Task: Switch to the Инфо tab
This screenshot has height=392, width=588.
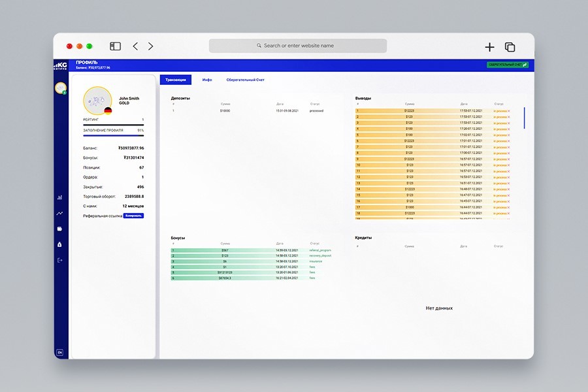Action: pos(207,80)
